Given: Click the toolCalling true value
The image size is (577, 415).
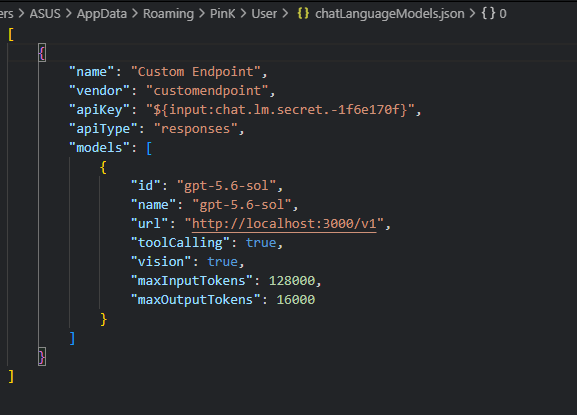Looking at the screenshot, I should 261,243.
